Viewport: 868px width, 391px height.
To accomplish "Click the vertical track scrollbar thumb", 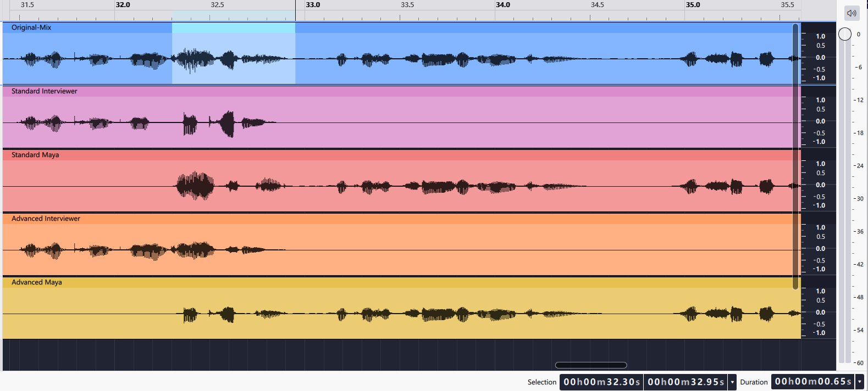I will [795, 157].
